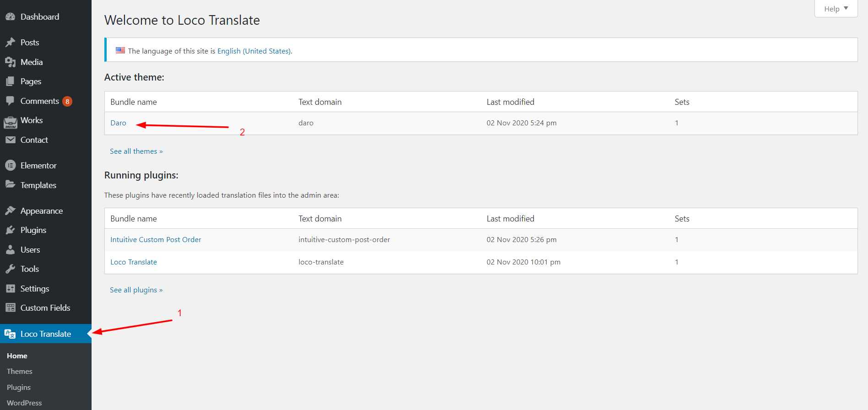Click the Comments speech bubble icon
The height and width of the screenshot is (410, 868).
[10, 101]
